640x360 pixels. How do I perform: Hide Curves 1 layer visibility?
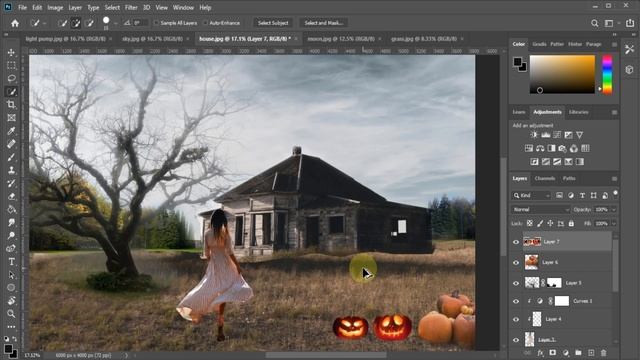(516, 301)
